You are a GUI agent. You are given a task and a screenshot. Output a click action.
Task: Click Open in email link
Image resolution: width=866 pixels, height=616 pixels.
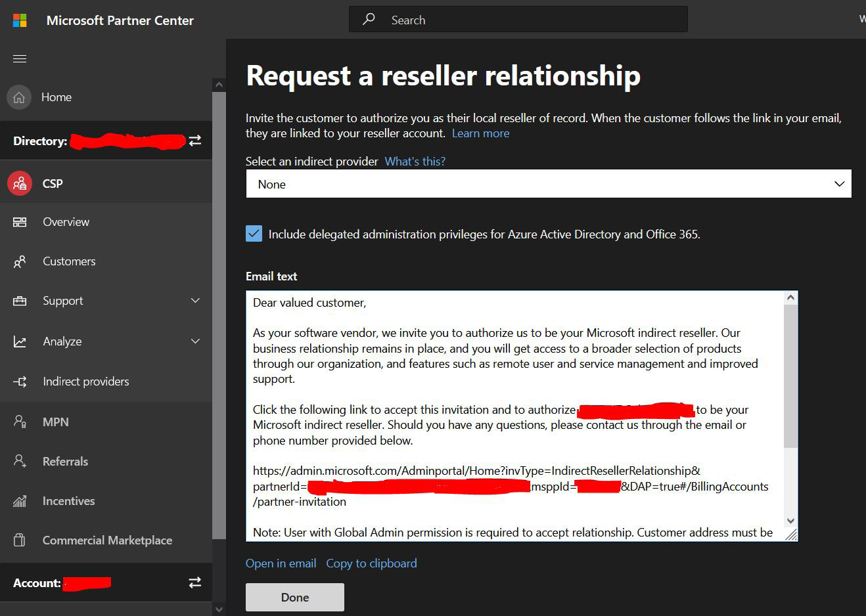click(x=281, y=563)
